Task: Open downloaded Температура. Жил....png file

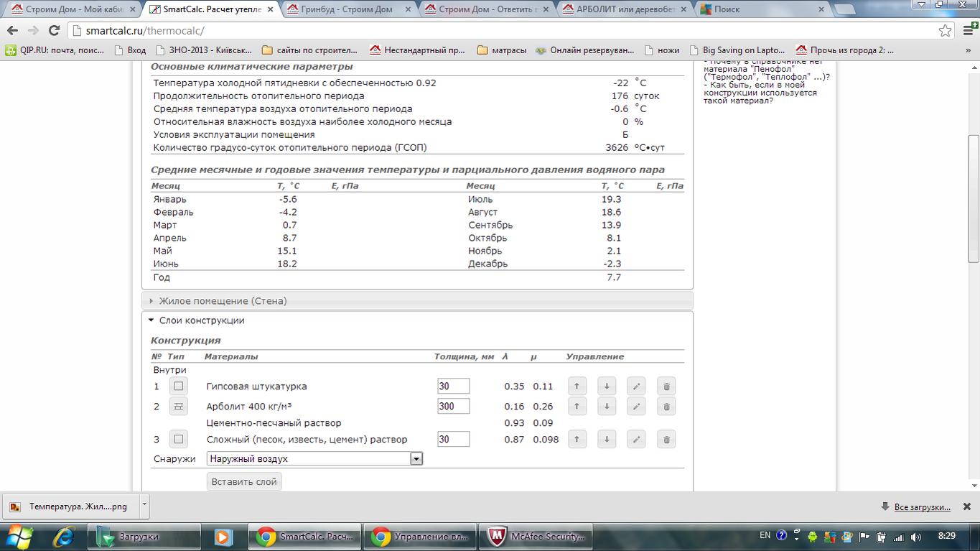Action: tap(70, 506)
